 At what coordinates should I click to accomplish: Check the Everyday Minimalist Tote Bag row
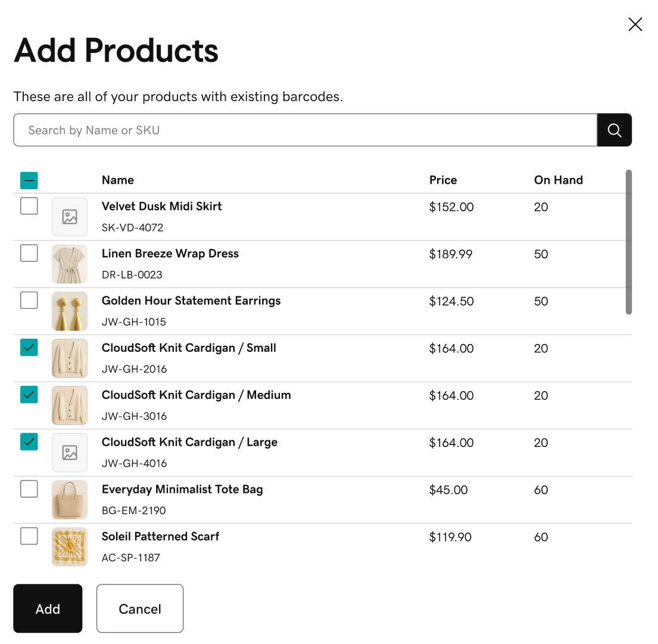click(x=29, y=489)
